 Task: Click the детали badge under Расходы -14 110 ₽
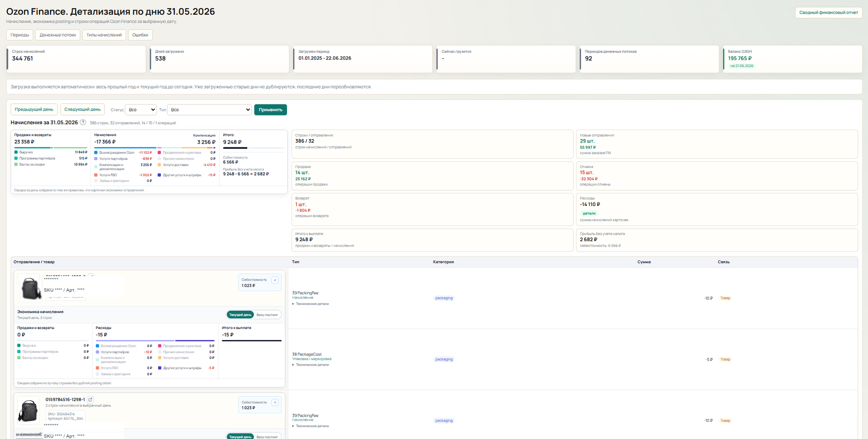click(x=589, y=213)
